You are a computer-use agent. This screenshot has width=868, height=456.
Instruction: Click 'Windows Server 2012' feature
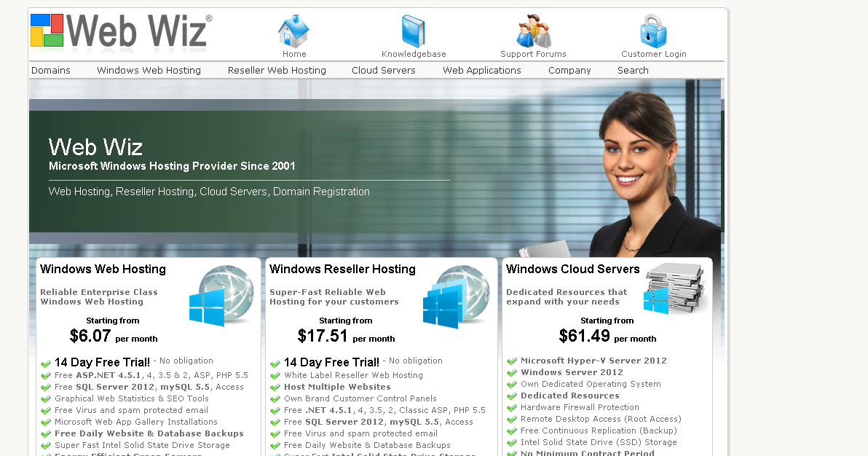(572, 372)
